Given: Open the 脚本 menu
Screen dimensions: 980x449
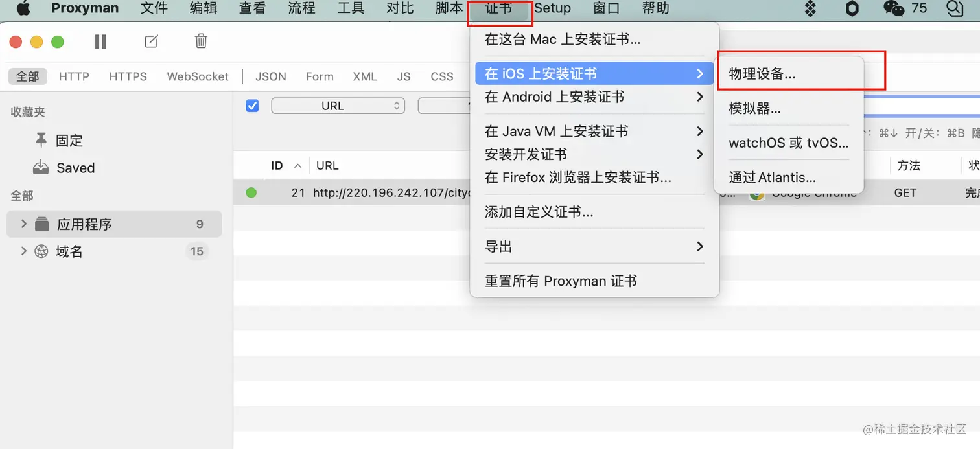Looking at the screenshot, I should [x=449, y=8].
